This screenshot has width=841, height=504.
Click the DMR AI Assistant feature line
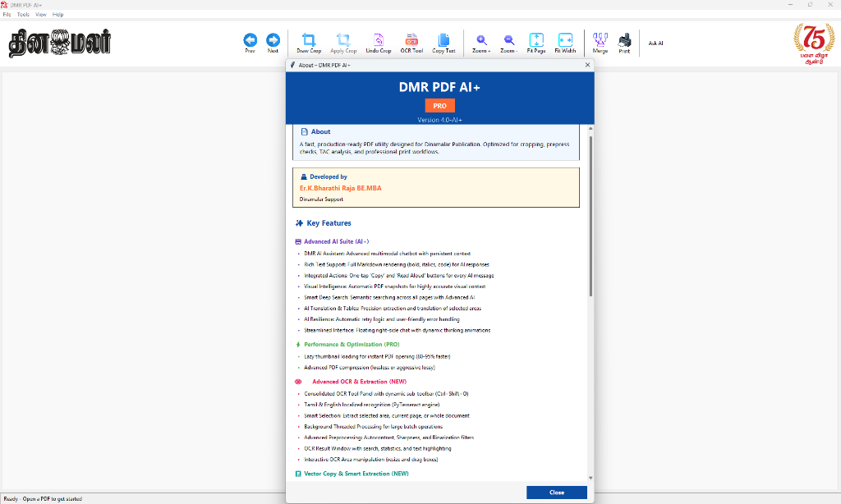click(388, 254)
